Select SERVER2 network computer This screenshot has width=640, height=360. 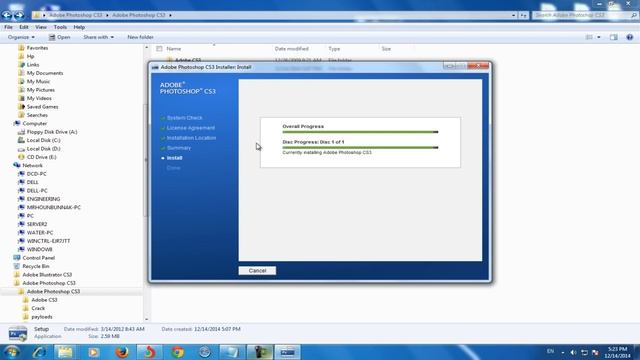[37, 224]
